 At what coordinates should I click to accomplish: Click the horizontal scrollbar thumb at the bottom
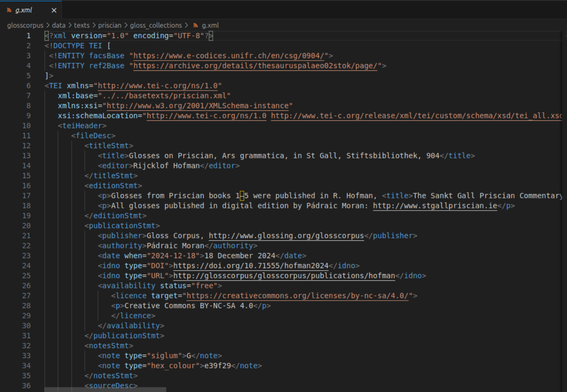pos(105,389)
